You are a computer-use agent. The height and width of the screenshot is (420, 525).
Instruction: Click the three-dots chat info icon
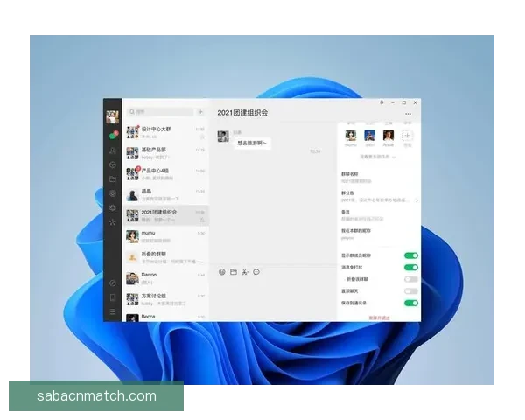point(408,114)
